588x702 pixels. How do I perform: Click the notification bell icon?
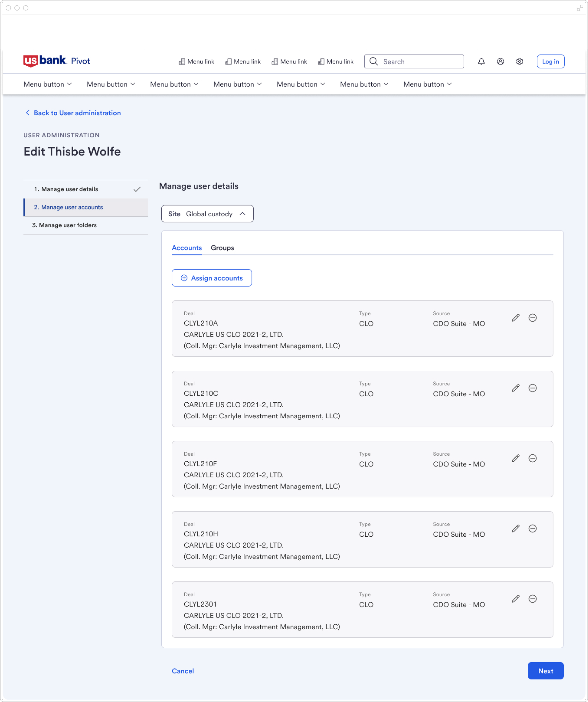[x=481, y=62]
